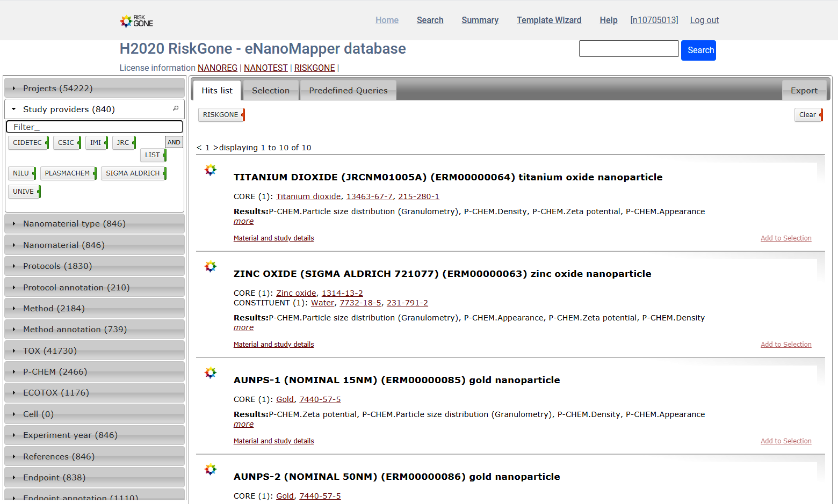Expand the References (846) facet
This screenshot has height=504, width=838.
pyautogui.click(x=95, y=457)
